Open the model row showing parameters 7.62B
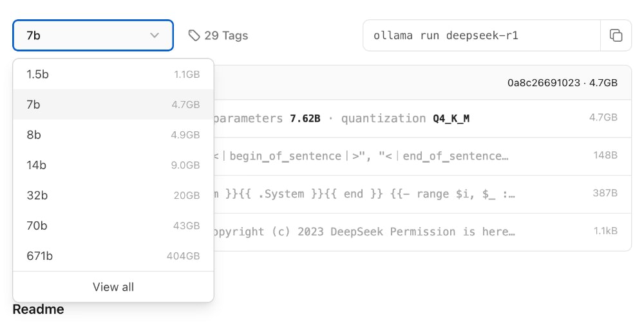The width and height of the screenshot is (644, 330). point(422,118)
